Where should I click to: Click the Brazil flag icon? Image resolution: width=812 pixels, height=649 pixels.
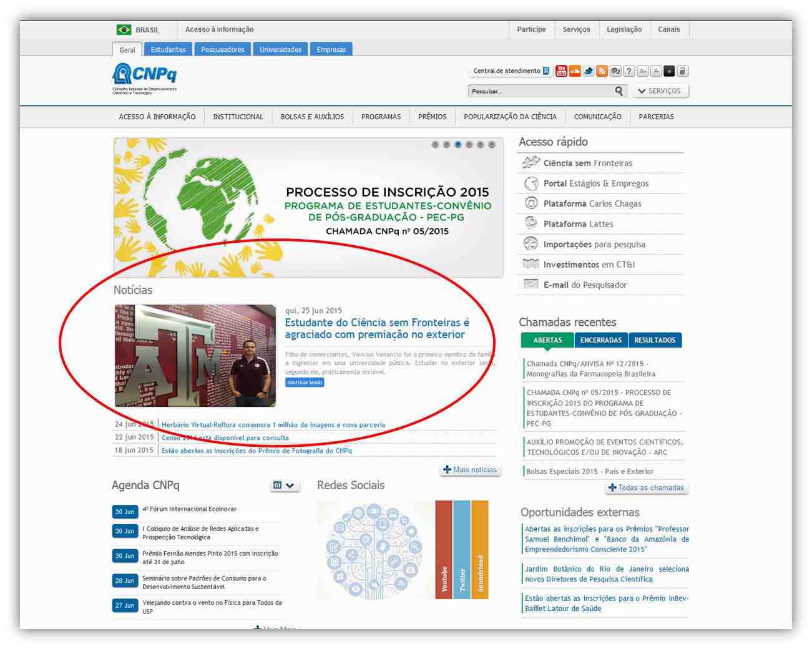[124, 29]
